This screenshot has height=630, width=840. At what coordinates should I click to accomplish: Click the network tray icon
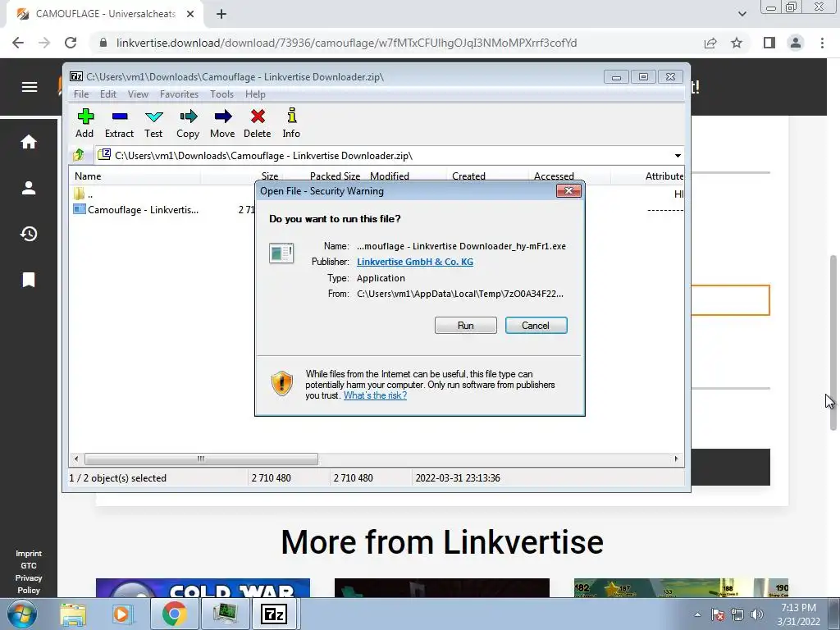coord(737,614)
